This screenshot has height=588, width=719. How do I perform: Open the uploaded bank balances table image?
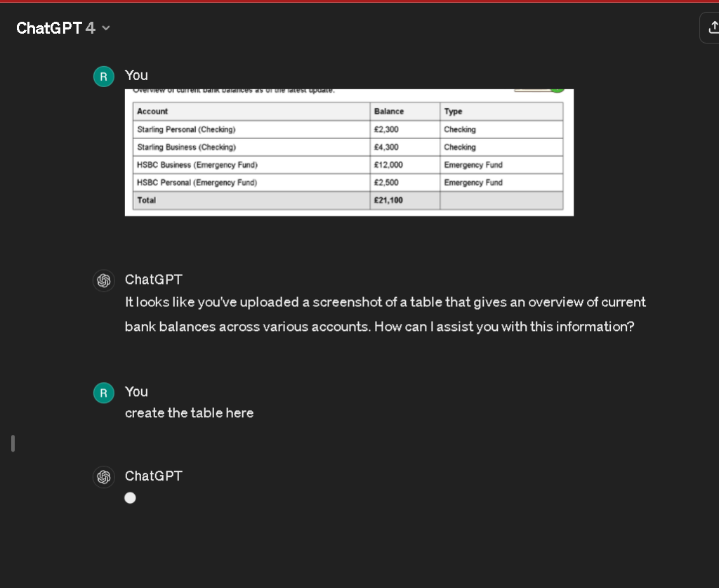pos(349,152)
